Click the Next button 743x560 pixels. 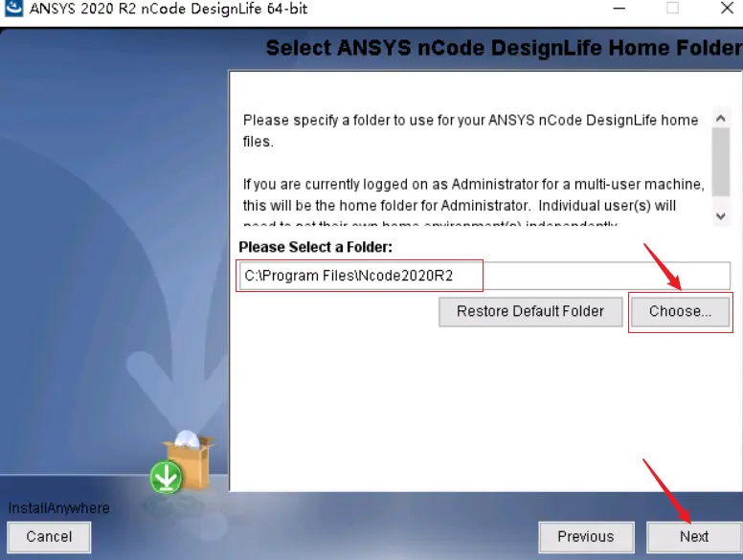[x=694, y=537]
